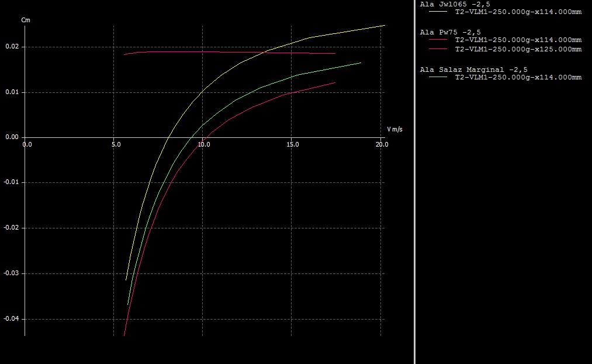
Task: Click the 20.0 tick label on velocity axis
Action: 381,144
